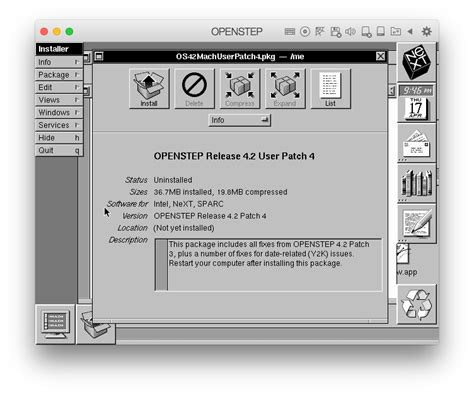Launch Librarian bookshelf dock icon
Screen dimensions: 474x395
pos(416,183)
